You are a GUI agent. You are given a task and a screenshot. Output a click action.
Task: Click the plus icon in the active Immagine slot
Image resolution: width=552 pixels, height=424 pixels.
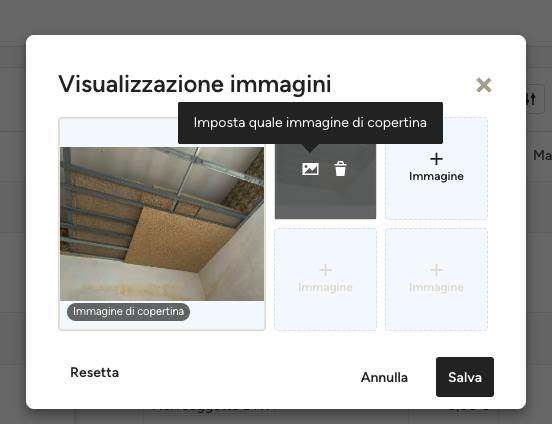[436, 159]
